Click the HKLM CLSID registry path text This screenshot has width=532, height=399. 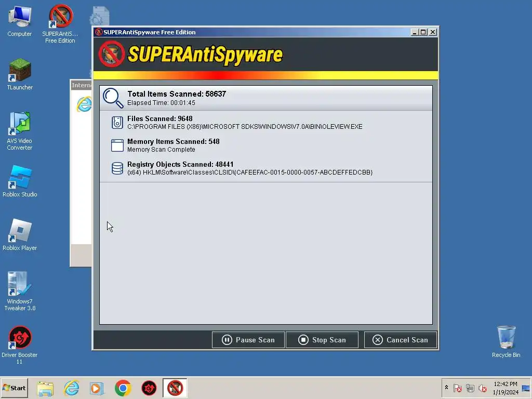(250, 172)
